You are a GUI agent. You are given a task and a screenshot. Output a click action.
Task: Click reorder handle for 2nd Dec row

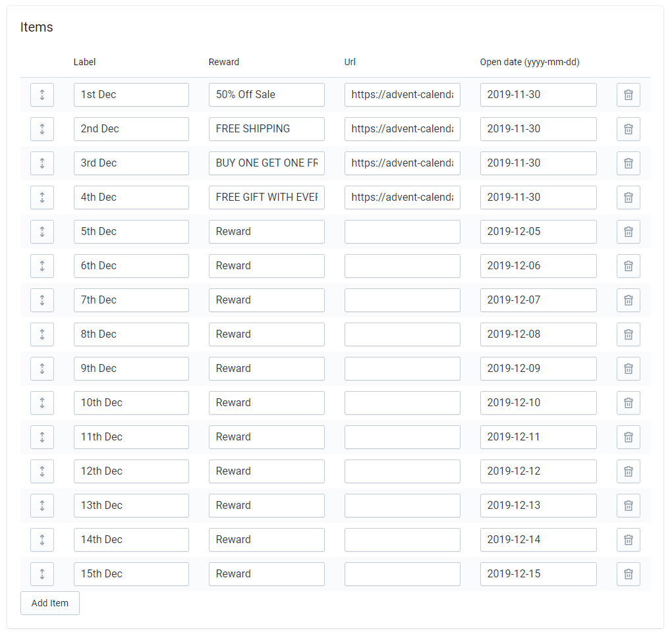point(42,129)
